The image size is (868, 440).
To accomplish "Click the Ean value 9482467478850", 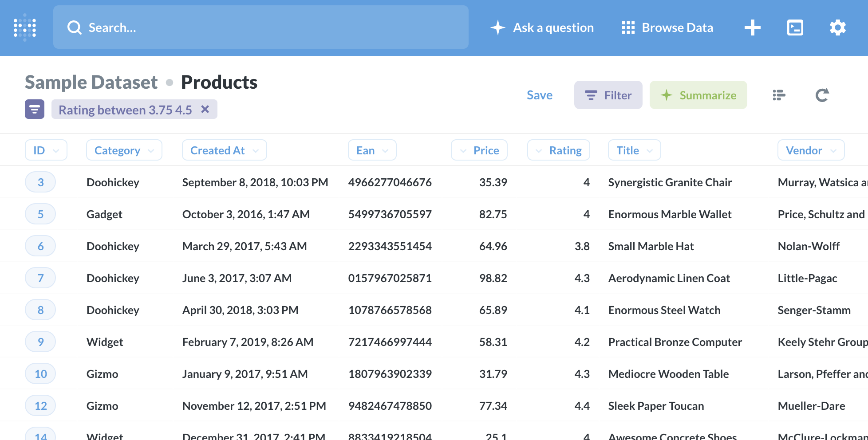I will [x=390, y=406].
